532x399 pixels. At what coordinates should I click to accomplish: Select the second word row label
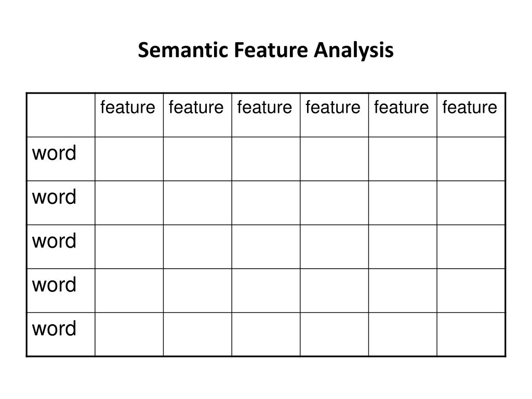pyautogui.click(x=55, y=197)
